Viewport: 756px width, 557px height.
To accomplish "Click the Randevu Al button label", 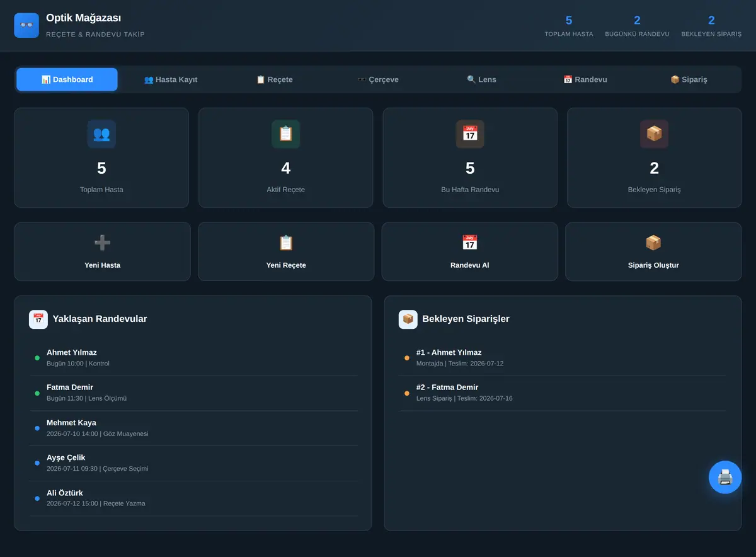I will (470, 265).
